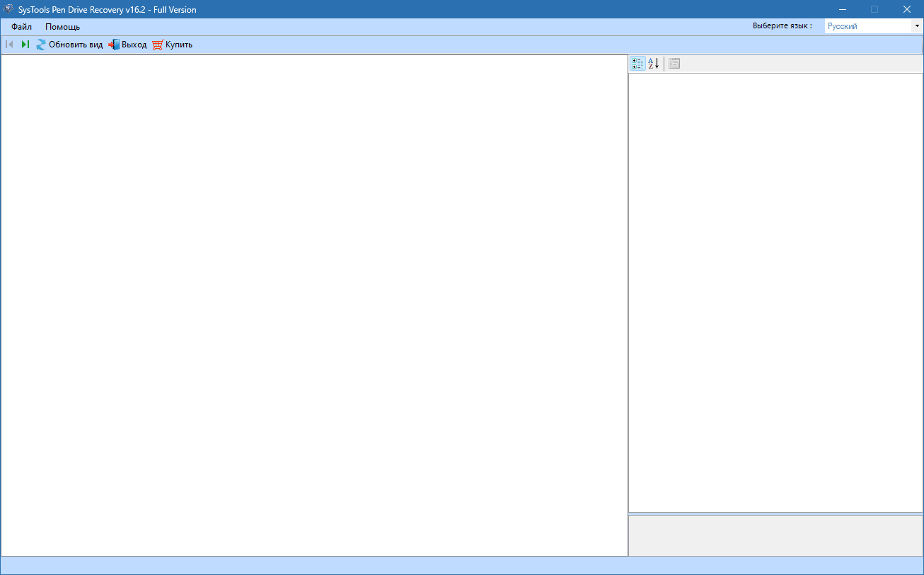Open the language dropdown showing Русский
This screenshot has height=575, width=924.
[x=873, y=26]
